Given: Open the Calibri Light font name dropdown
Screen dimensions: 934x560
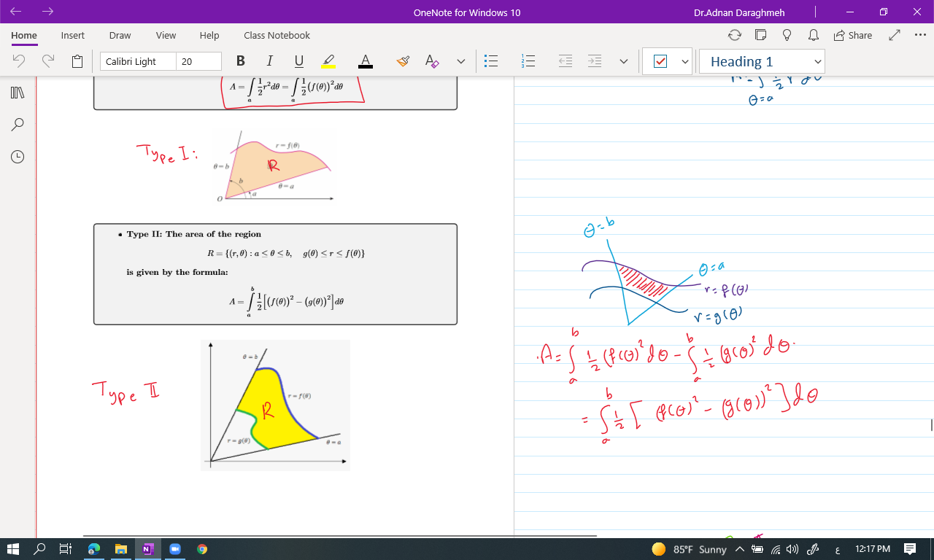Looking at the screenshot, I should point(138,61).
